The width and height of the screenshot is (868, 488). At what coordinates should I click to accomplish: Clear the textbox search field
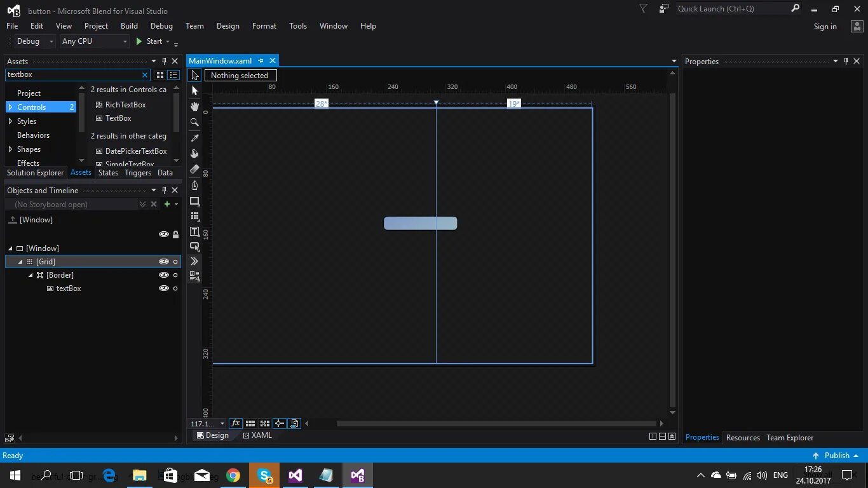tap(145, 75)
